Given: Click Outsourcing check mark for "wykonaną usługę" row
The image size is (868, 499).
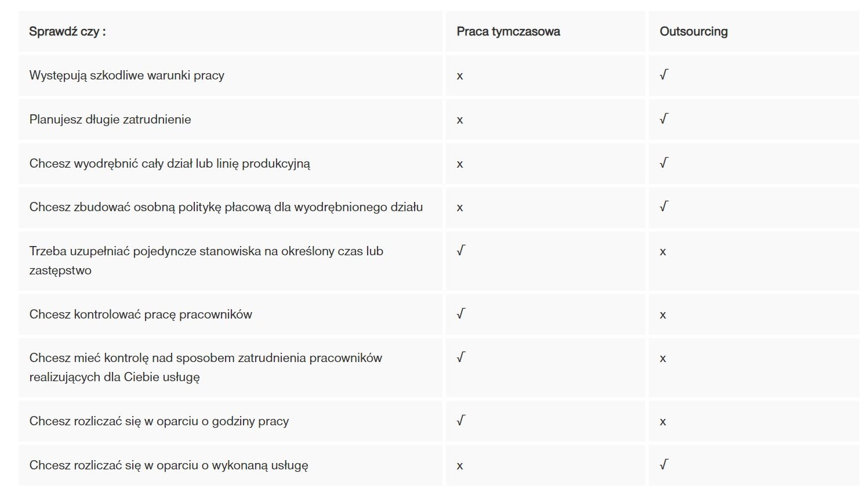Looking at the screenshot, I should click(x=664, y=465).
